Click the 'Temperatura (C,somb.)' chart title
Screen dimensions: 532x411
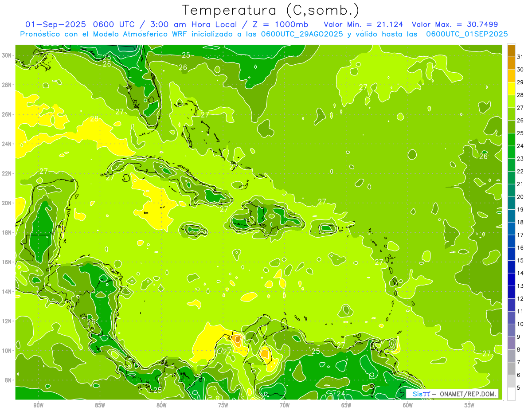coord(271,11)
